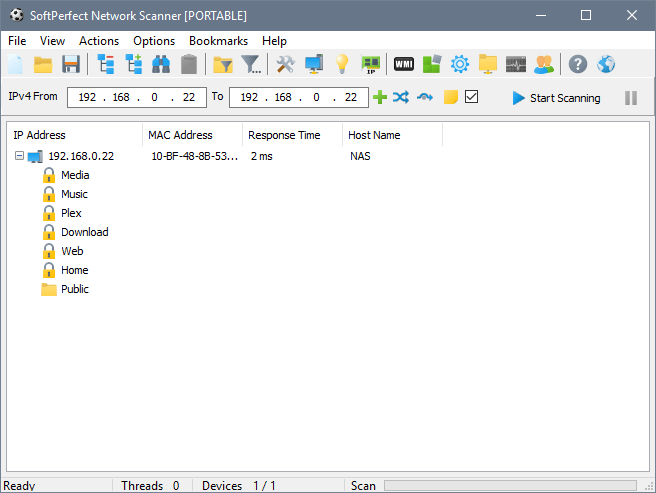This screenshot has width=656, height=493.
Task: Click the light bulb icon
Action: [342, 64]
